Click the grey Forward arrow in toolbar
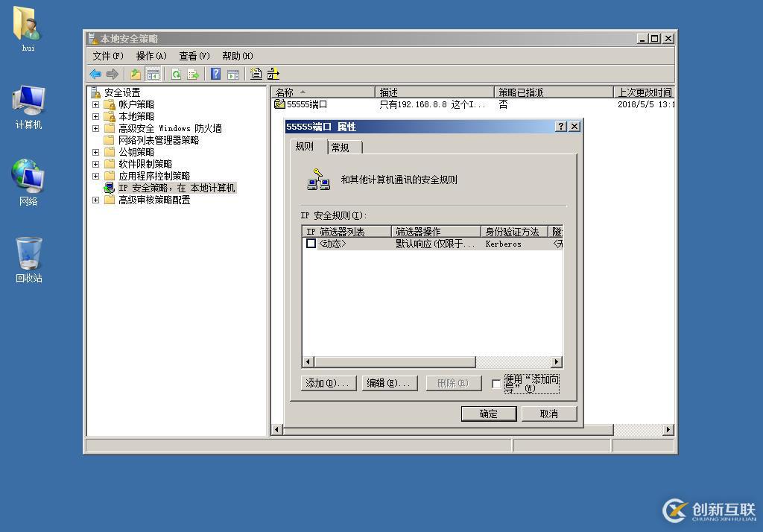The image size is (763, 532). (x=113, y=74)
